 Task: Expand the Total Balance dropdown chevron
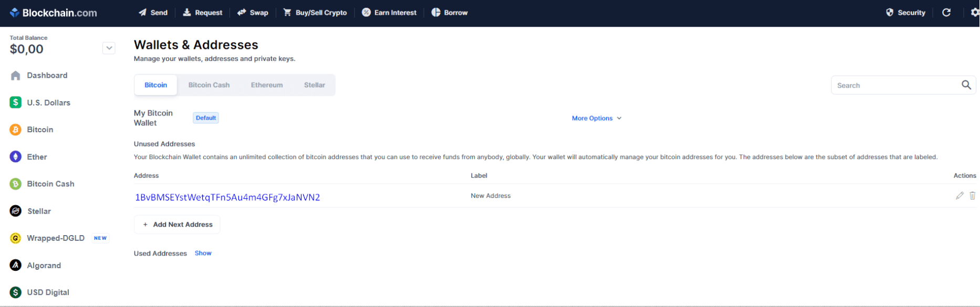109,48
